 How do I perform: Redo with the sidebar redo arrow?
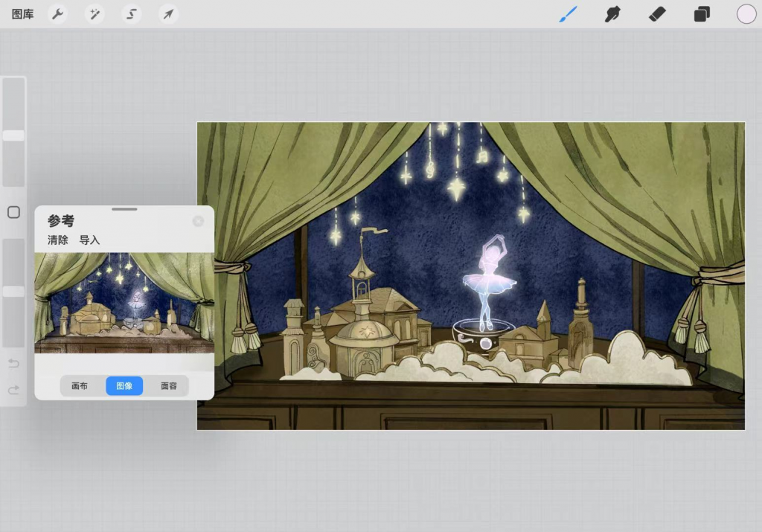[x=13, y=390]
